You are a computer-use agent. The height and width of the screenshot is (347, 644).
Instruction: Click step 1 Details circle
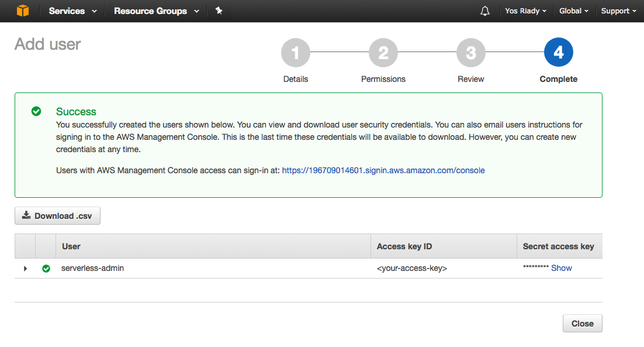[x=295, y=53]
